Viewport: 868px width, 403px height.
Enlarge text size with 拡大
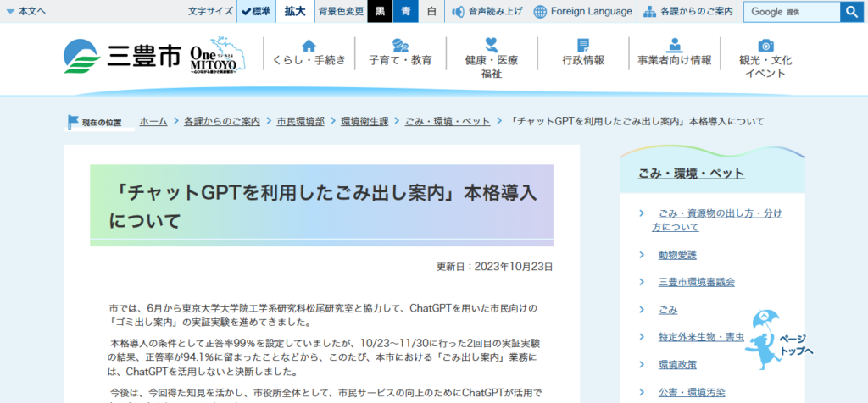pyautogui.click(x=295, y=12)
